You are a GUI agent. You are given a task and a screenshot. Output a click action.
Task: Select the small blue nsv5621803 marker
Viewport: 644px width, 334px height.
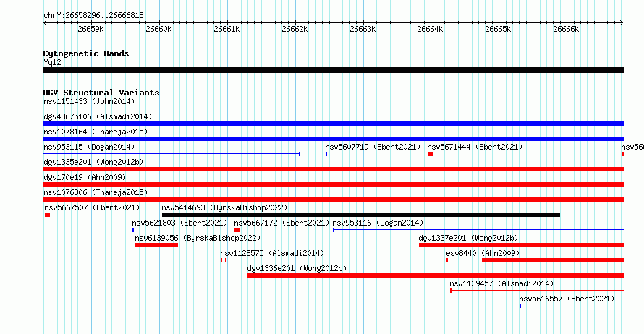133,230
